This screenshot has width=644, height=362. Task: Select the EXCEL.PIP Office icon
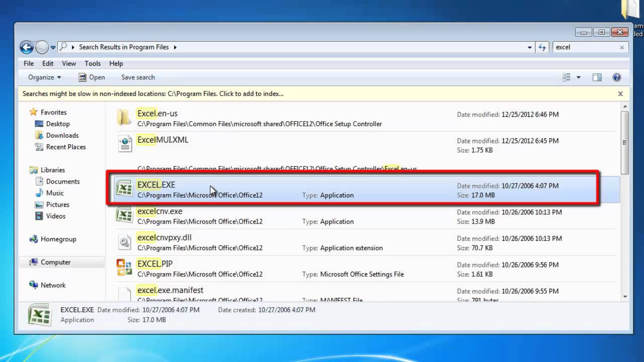coord(124,267)
